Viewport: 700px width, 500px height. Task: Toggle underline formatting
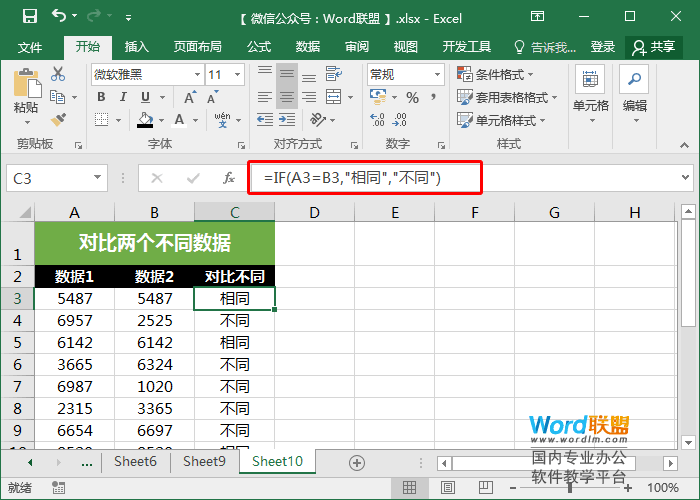(145, 97)
